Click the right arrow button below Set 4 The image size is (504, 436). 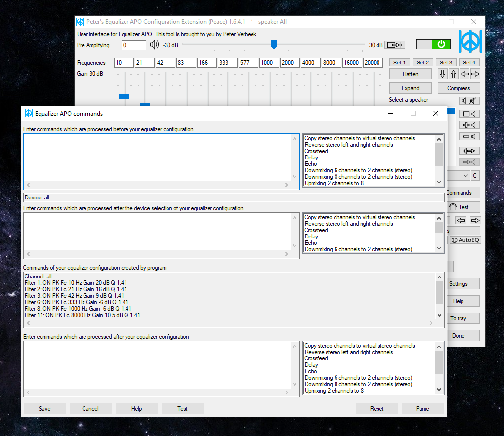coord(475,74)
